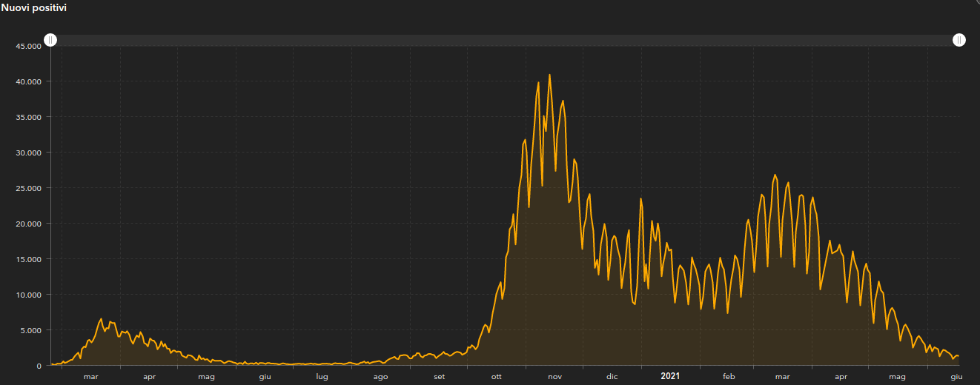Click the 'ago' month label
980x385 pixels.
[380, 376]
